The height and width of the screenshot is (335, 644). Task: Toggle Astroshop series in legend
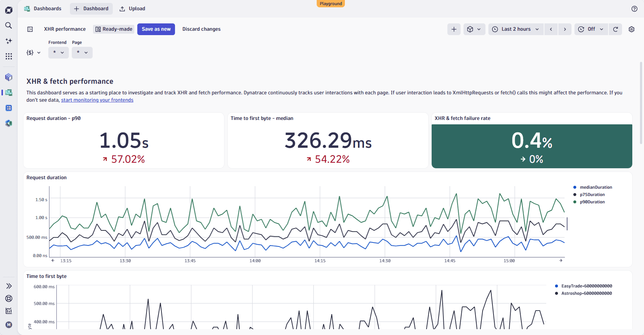[x=587, y=293]
